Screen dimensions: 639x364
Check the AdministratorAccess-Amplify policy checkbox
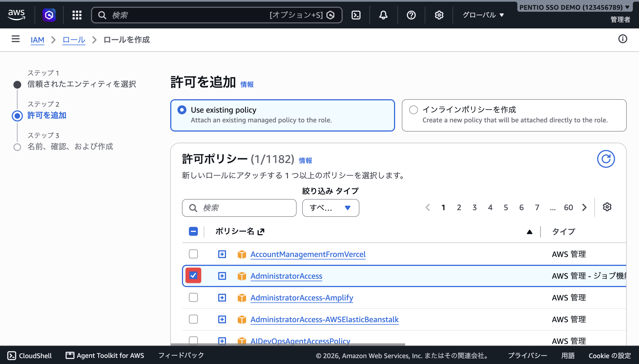point(193,297)
